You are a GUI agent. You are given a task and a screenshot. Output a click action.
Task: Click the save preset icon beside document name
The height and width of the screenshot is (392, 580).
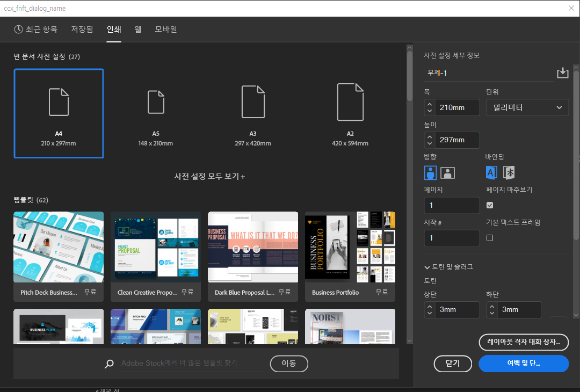coord(562,73)
